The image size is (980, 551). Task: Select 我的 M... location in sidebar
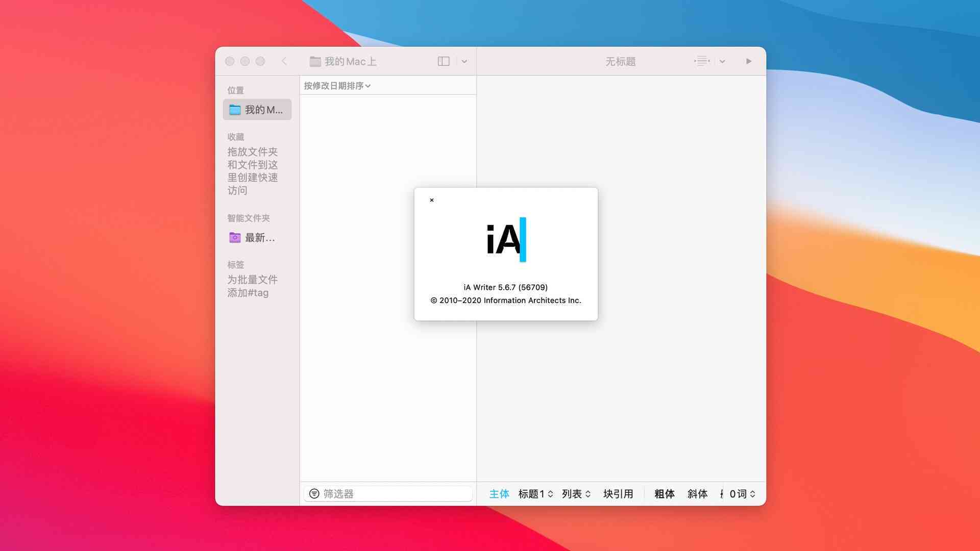(257, 110)
